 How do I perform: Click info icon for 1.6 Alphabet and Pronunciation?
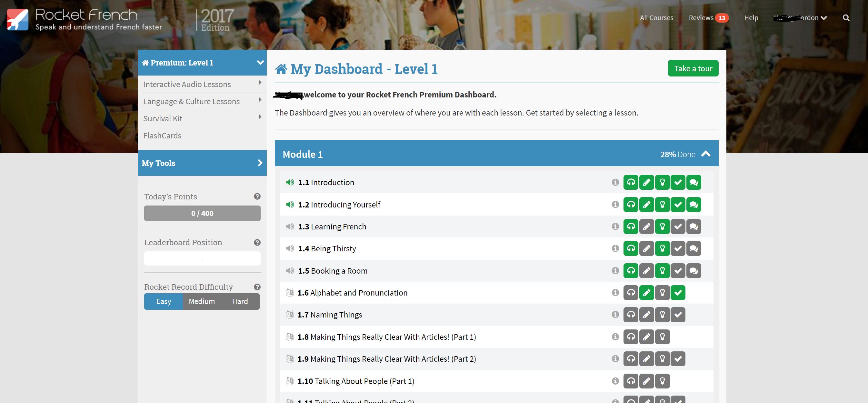tap(615, 292)
